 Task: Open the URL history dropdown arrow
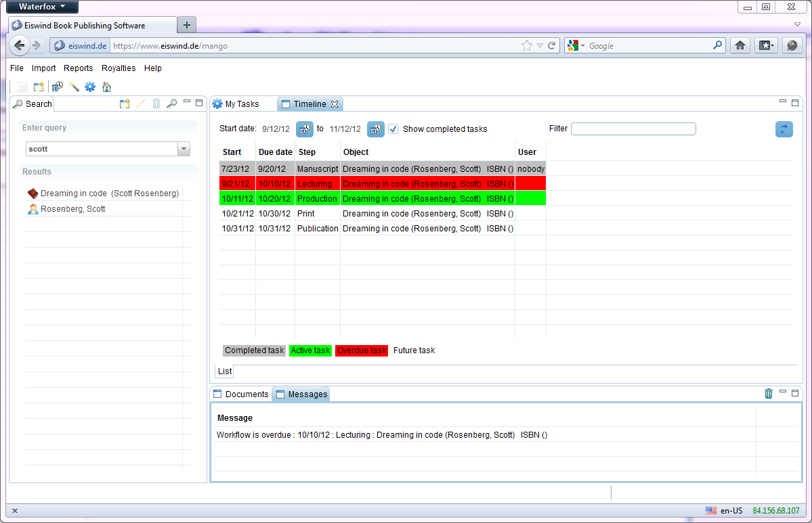[540, 45]
